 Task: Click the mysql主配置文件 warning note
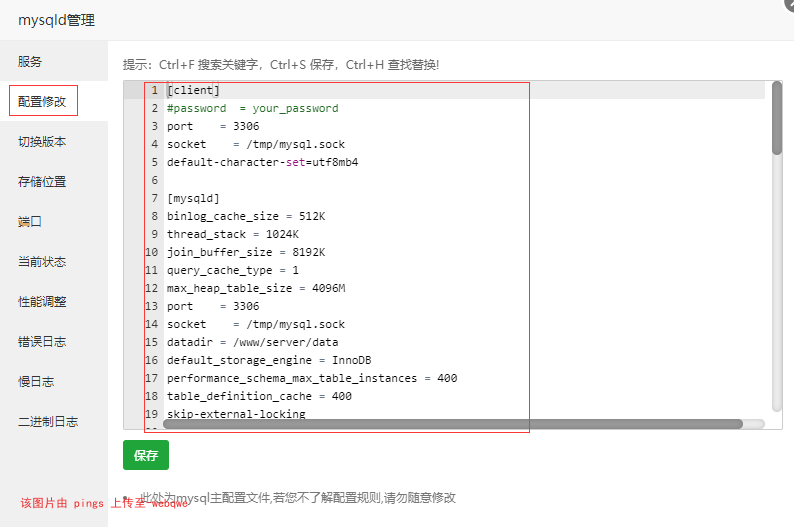click(x=298, y=498)
